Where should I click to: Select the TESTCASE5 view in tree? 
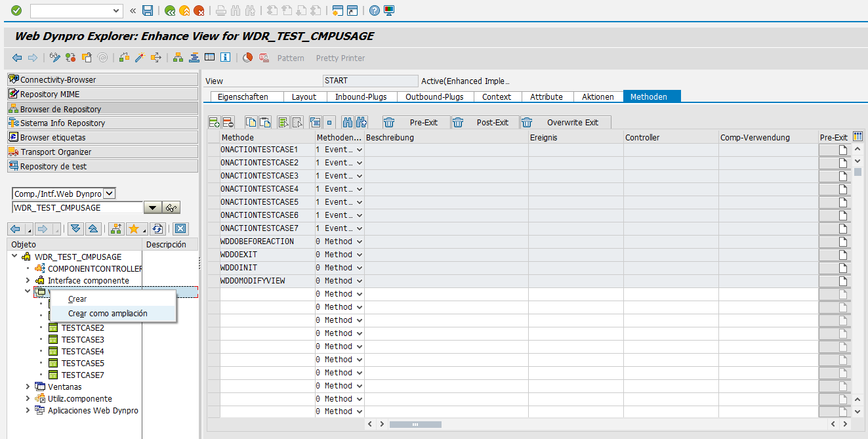(x=83, y=363)
